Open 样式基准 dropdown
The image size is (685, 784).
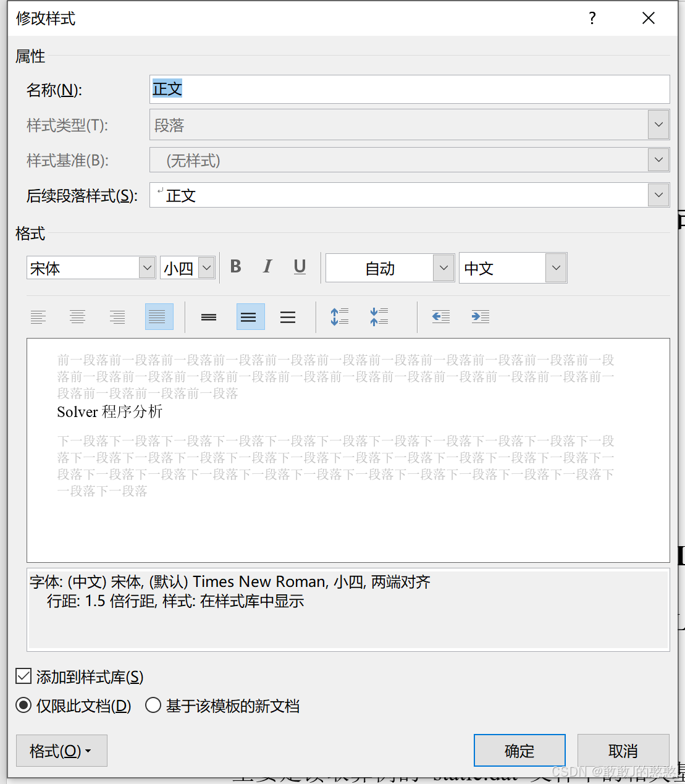(658, 160)
